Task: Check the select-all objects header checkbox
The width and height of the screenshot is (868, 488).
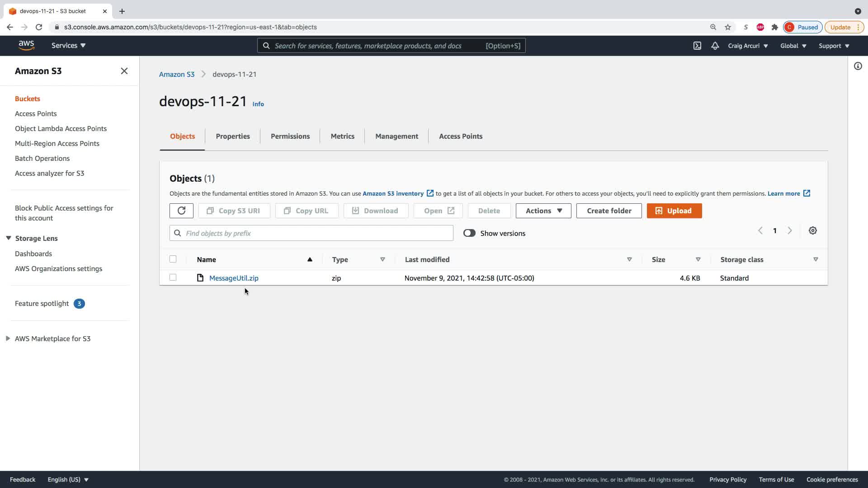Action: point(173,259)
